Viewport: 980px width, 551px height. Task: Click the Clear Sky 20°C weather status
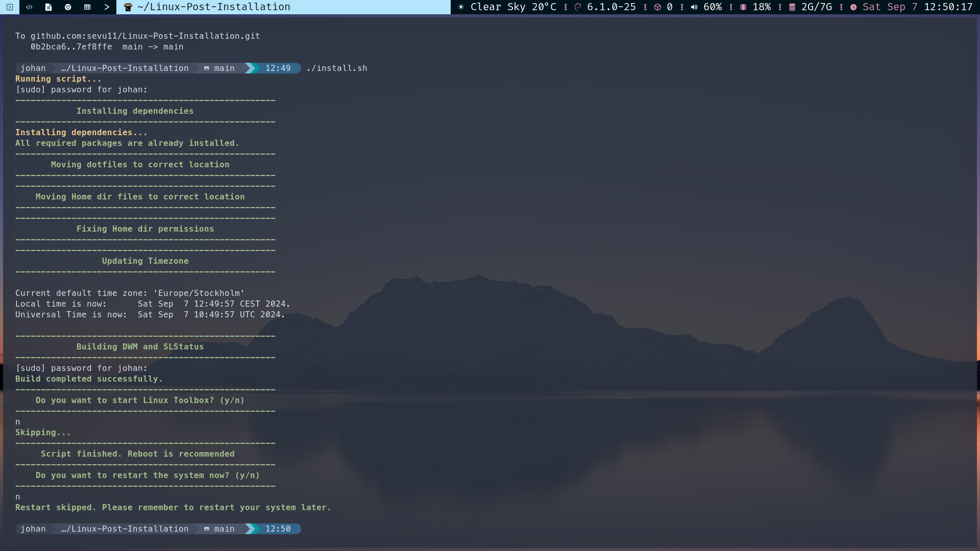513,7
